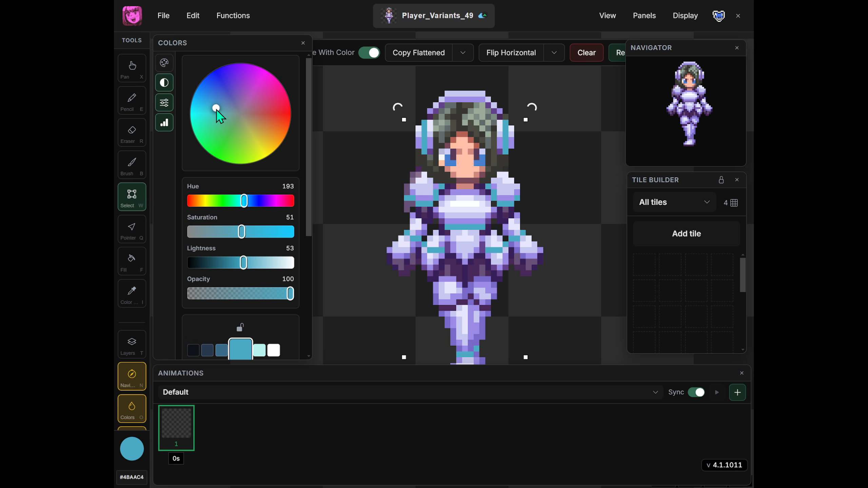Image resolution: width=868 pixels, height=488 pixels.
Task: Click the current color circle preview
Action: 132,449
